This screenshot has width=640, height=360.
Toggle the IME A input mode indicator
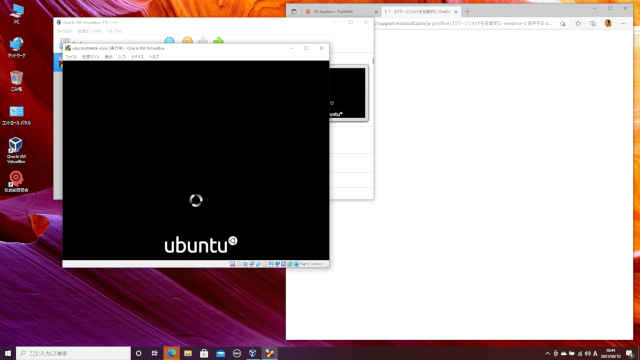click(595, 354)
